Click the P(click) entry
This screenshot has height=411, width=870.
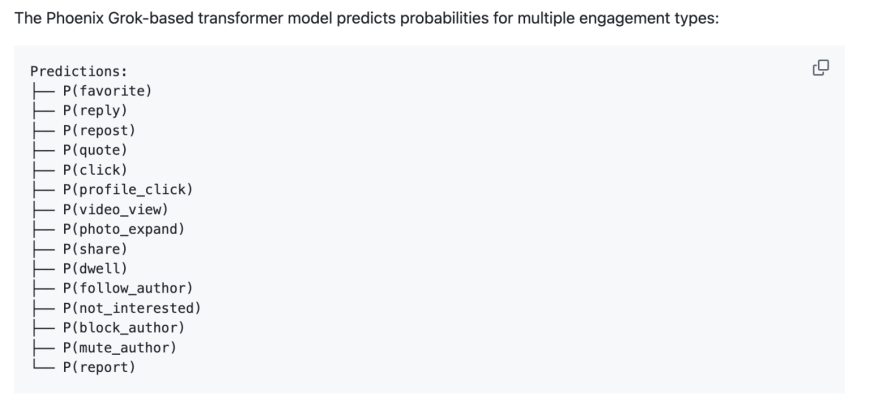tap(95, 170)
